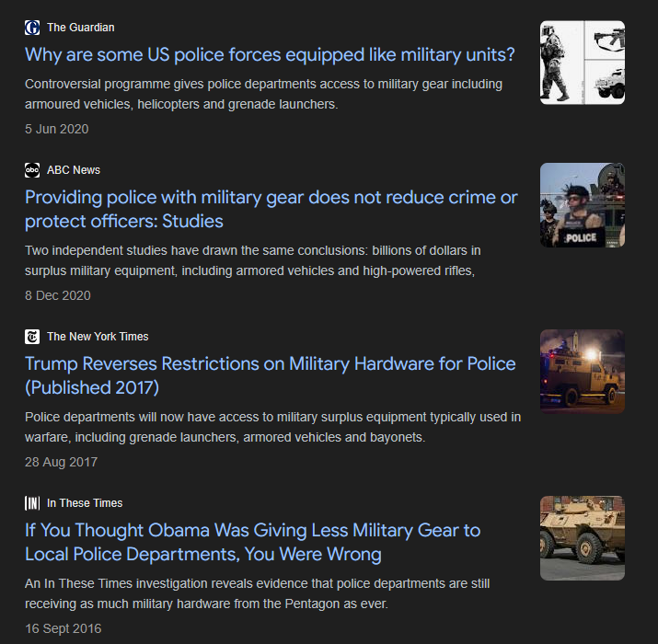Open the In These Times tan vehicle thumbnail

[x=583, y=538]
